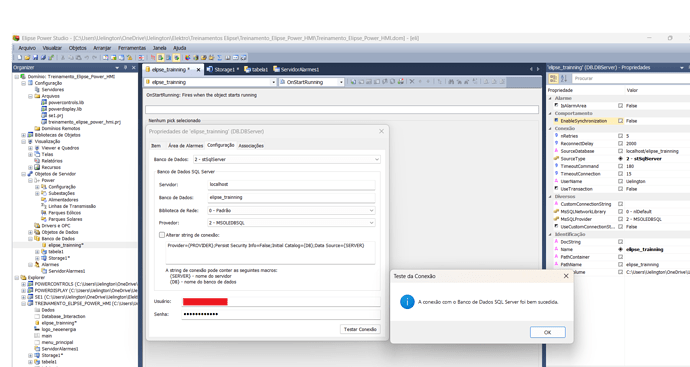This screenshot has width=690, height=367.
Task: Switch to the Storage1 editor tab
Action: coord(223,70)
